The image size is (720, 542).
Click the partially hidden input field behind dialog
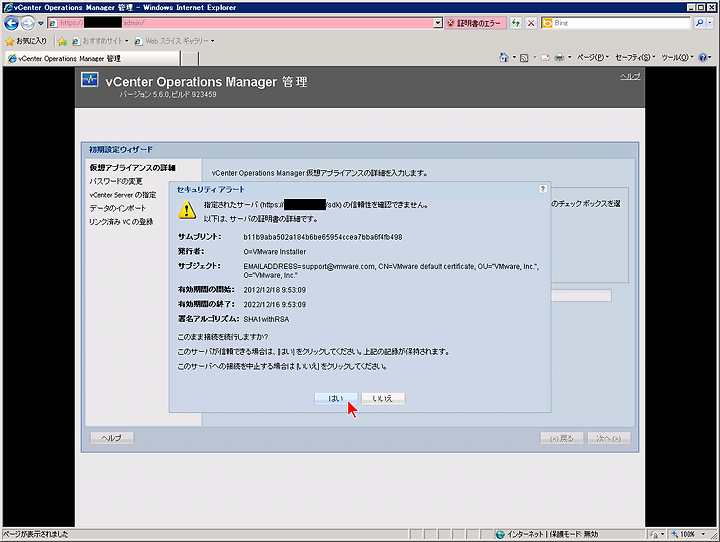tap(581, 295)
